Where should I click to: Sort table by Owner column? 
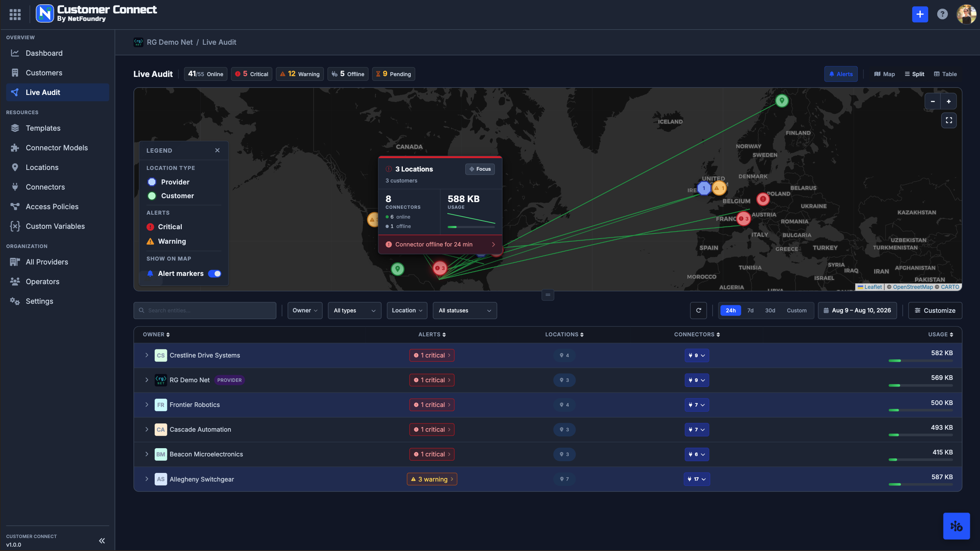[156, 334]
